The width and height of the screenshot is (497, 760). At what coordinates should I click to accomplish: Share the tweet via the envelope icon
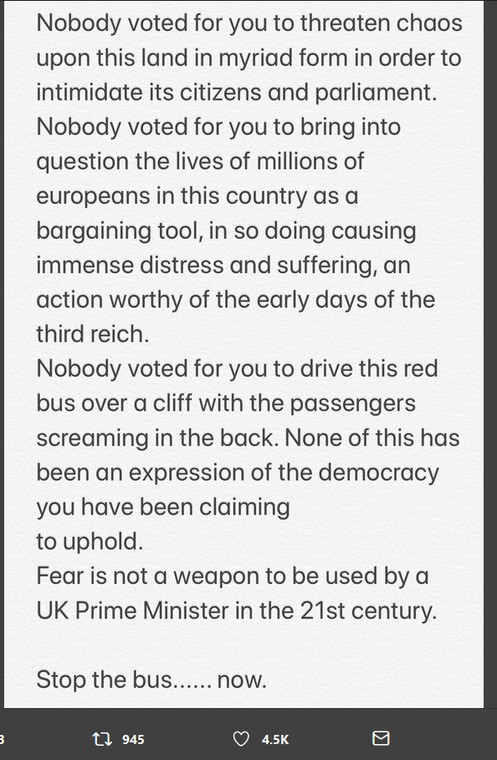[381, 738]
